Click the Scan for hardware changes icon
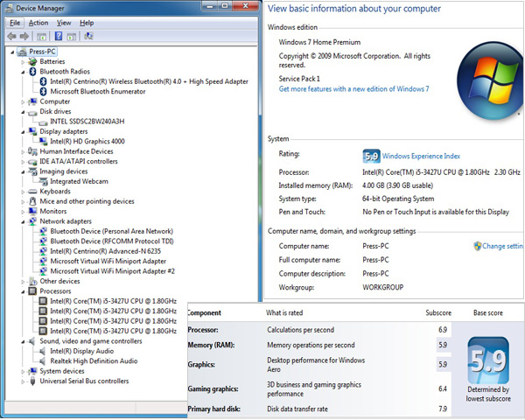Image resolution: width=525 pixels, height=420 pixels. [88, 36]
